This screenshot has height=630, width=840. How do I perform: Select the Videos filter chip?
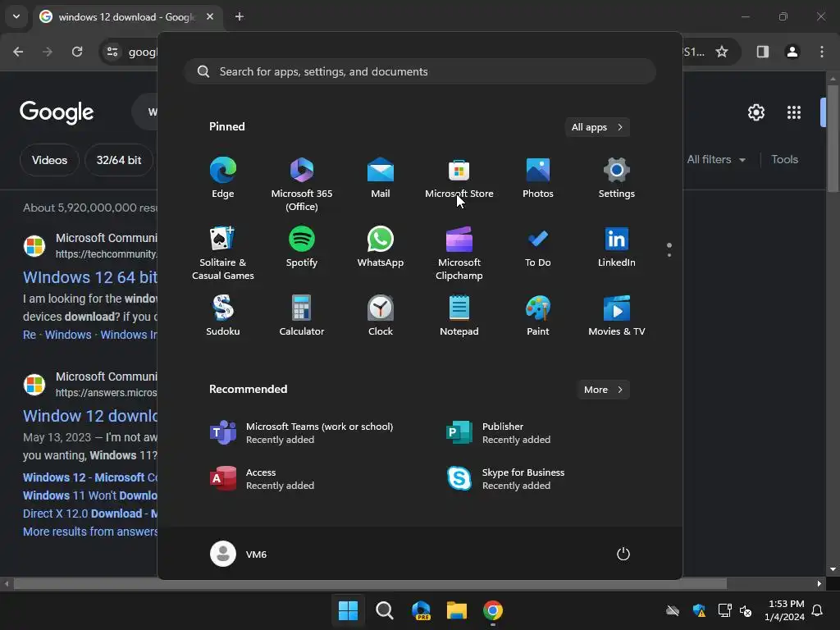click(49, 160)
